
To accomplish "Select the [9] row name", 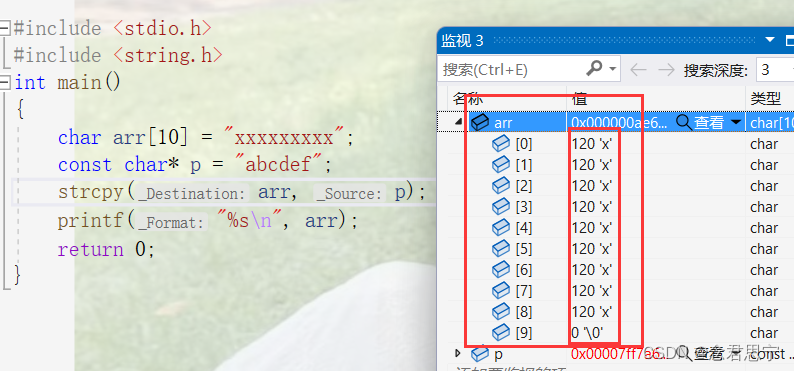I will click(x=524, y=333).
